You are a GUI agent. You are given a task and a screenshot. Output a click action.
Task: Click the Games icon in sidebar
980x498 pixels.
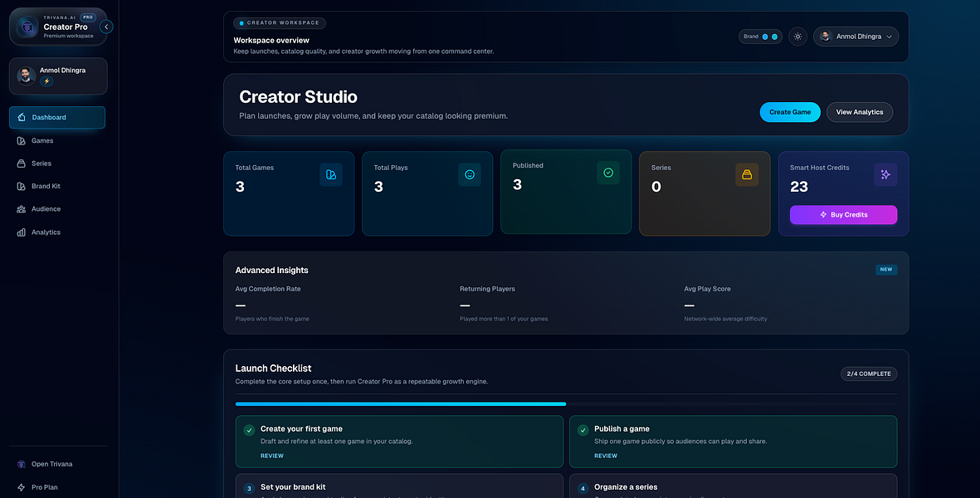[x=22, y=140]
